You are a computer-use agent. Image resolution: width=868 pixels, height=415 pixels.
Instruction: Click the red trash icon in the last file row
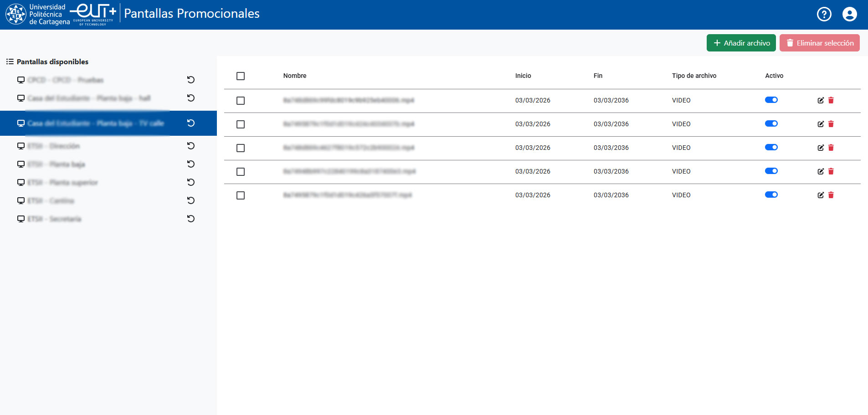[x=831, y=195]
